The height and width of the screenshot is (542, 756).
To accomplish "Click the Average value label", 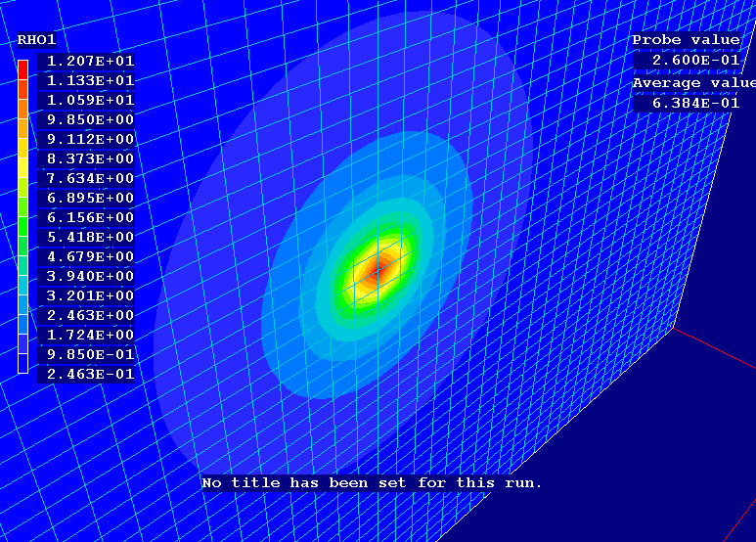I will point(692,83).
